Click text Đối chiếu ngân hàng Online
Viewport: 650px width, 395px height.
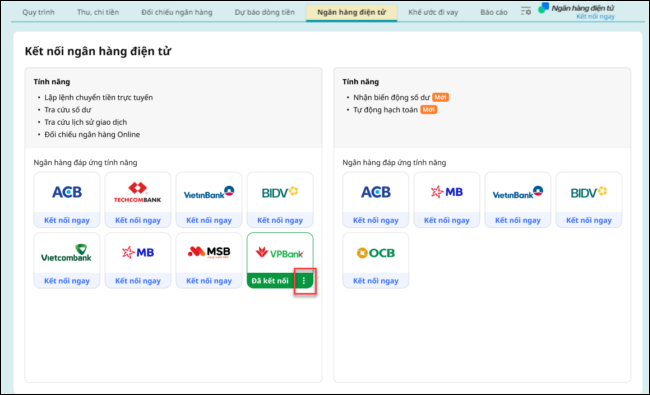coord(92,134)
